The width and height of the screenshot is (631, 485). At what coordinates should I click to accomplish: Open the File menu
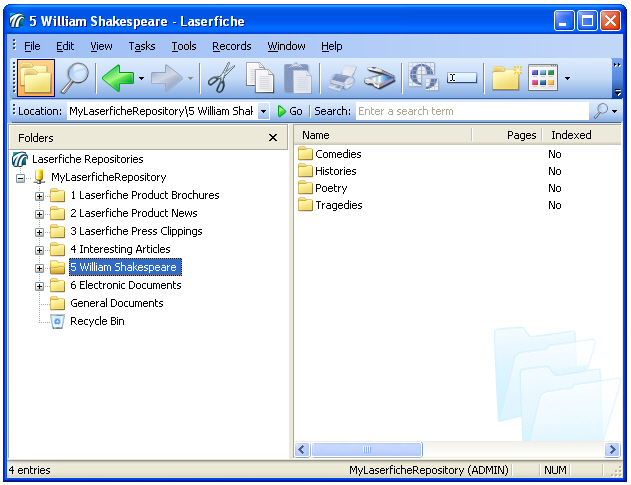point(32,46)
